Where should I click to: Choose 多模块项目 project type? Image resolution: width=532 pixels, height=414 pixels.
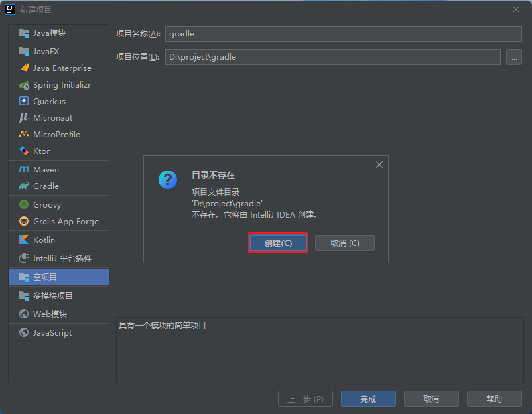point(58,295)
